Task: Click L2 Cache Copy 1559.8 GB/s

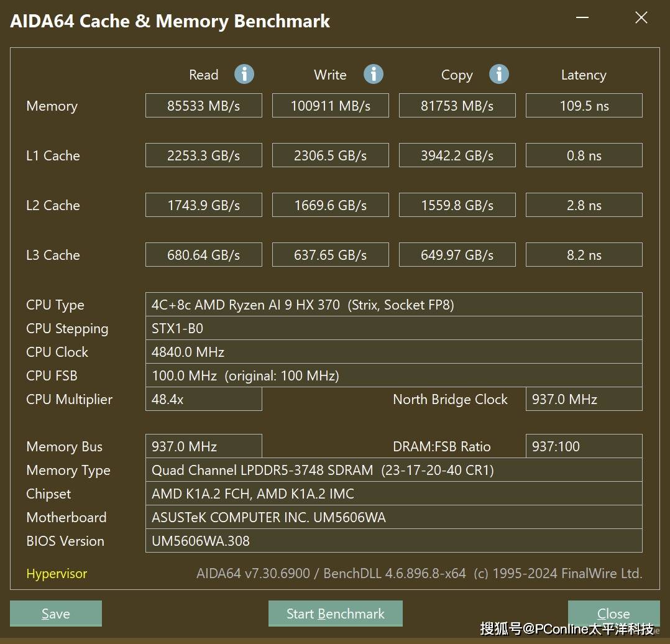Action: pyautogui.click(x=457, y=205)
